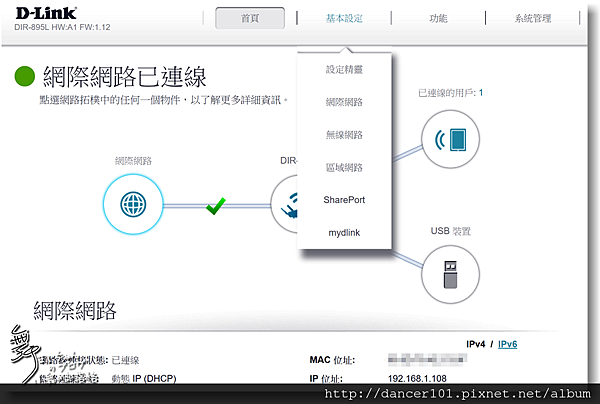Screen dimensions: 600x404
Task: Switch to the 首頁 tab
Action: coord(250,18)
